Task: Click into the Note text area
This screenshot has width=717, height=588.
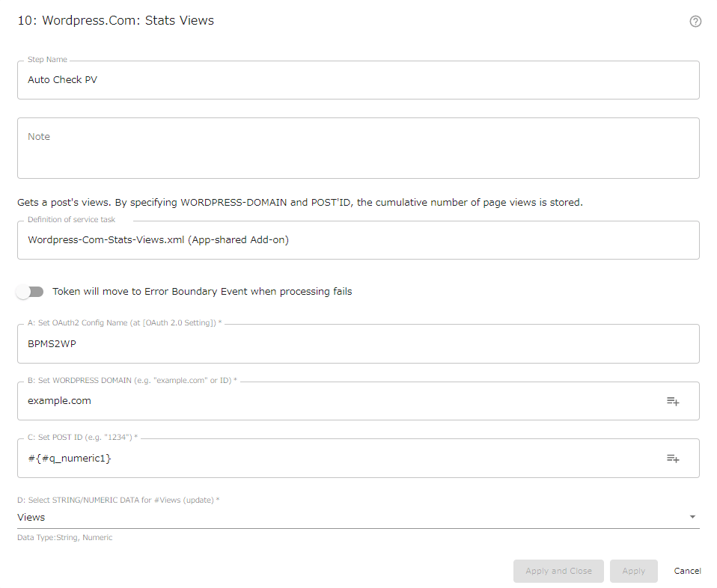Action: tap(358, 148)
